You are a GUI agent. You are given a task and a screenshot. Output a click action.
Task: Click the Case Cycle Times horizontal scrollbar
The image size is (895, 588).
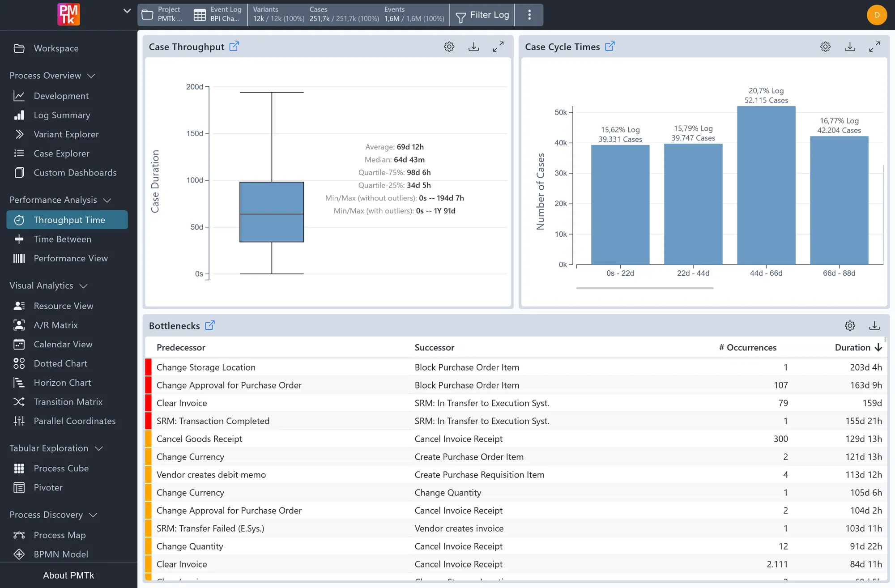(645, 288)
